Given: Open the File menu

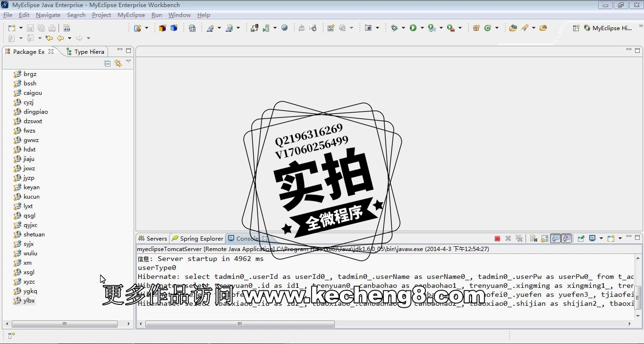Looking at the screenshot, I should [8, 15].
